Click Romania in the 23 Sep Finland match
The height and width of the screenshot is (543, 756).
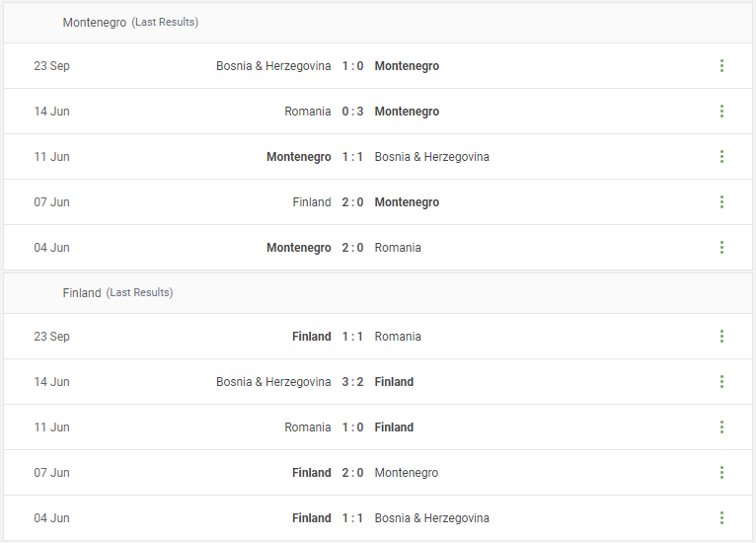(398, 336)
